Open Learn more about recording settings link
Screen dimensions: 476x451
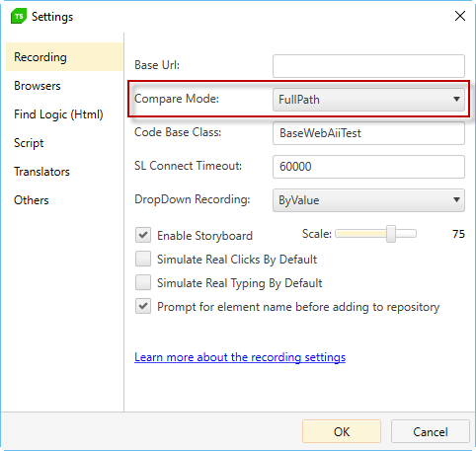240,357
